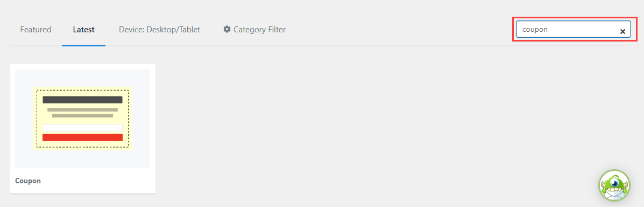
Task: Choose the Coupon template thumbnail
Action: (x=82, y=119)
